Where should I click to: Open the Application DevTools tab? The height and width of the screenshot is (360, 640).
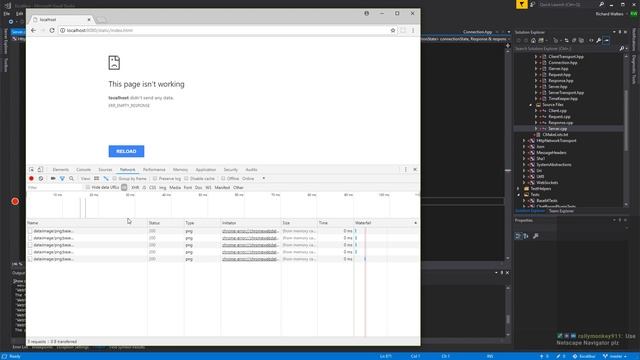[205, 170]
